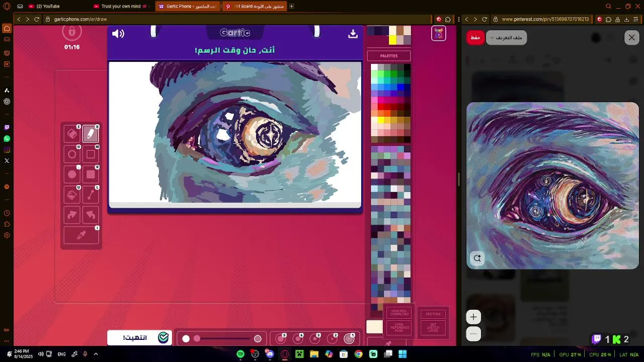Click the lock icon above the timer
The image size is (644, 362).
point(72,32)
